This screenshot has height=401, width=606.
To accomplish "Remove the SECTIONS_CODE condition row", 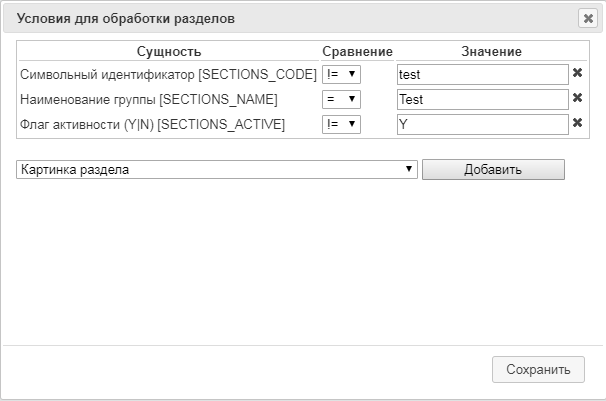I will coord(577,73).
